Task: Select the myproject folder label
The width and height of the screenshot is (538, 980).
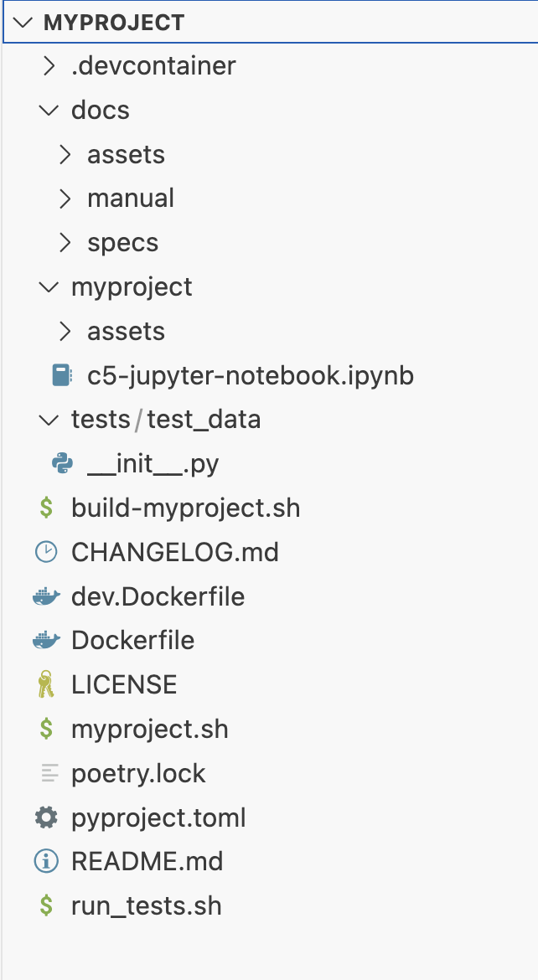Action: tap(132, 287)
